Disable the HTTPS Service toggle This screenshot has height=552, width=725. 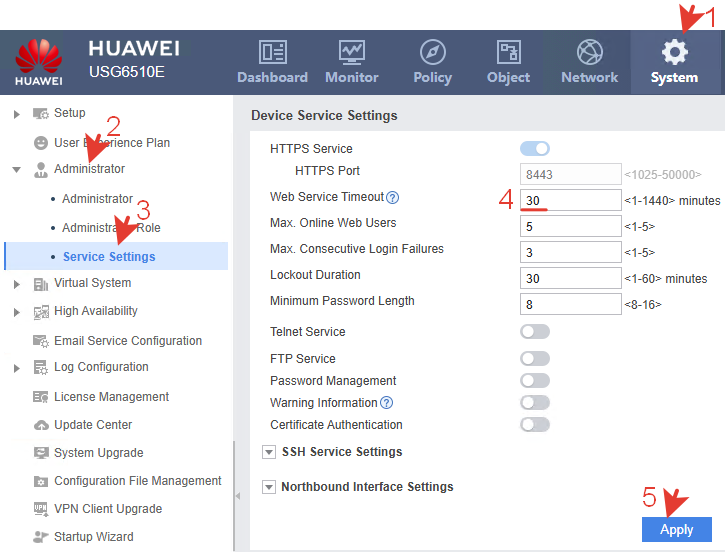coord(535,149)
